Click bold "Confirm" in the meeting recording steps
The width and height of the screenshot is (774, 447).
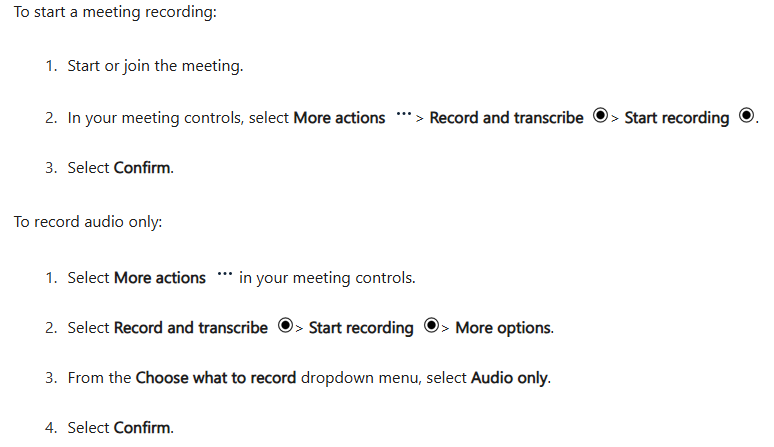pos(142,168)
